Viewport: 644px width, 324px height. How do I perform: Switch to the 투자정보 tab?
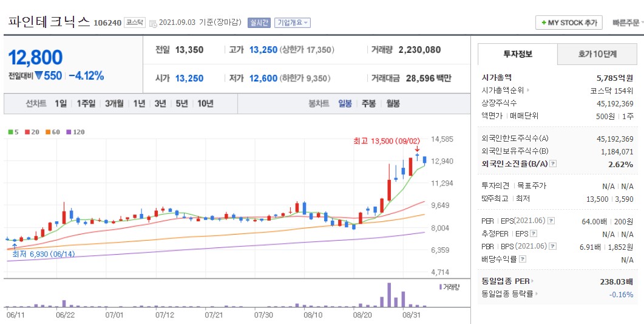pyautogui.click(x=518, y=54)
